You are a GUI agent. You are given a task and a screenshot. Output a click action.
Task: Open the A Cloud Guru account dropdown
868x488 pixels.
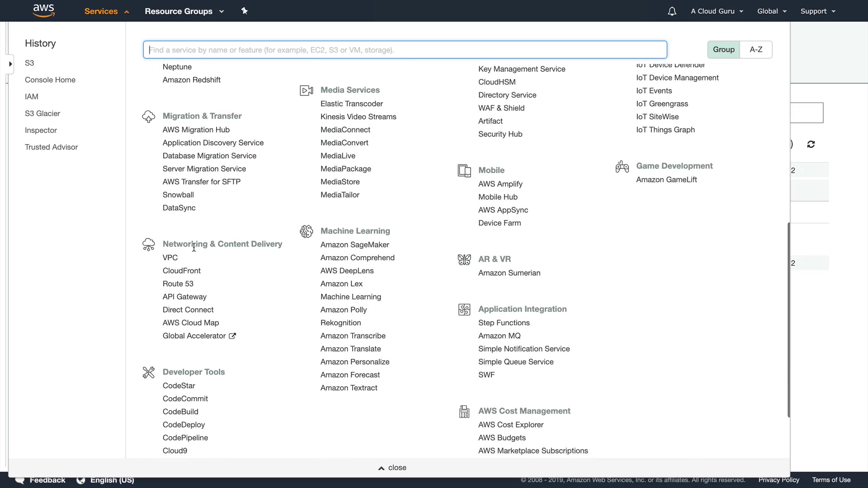717,11
